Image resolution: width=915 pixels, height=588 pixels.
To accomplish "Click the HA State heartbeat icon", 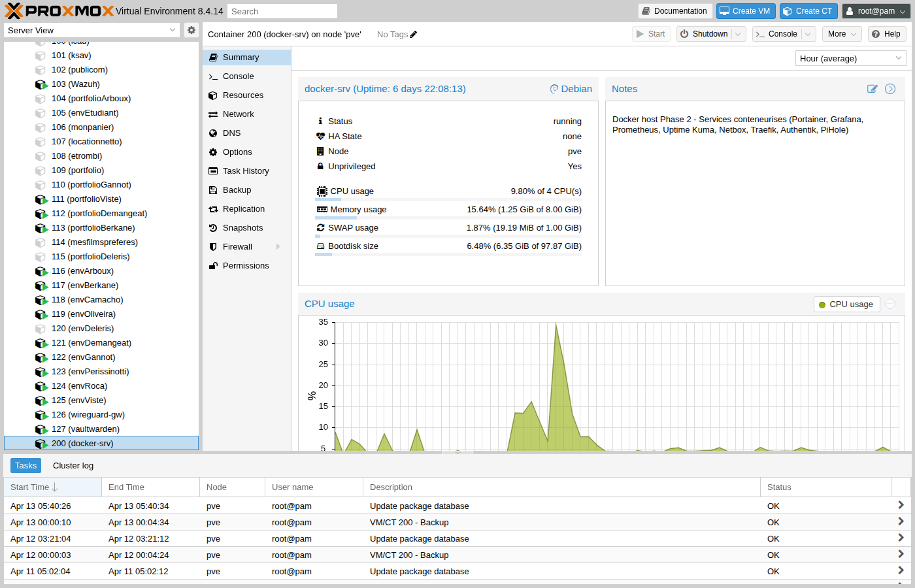I will [x=320, y=137].
